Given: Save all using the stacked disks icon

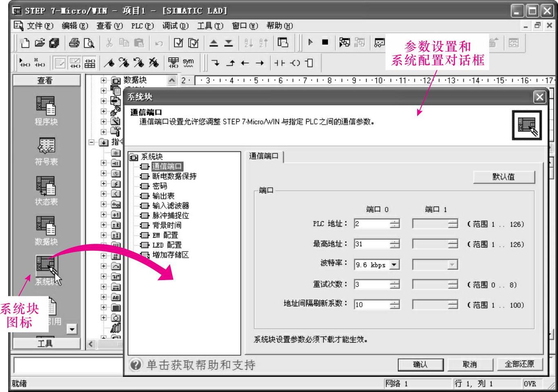Looking at the screenshot, I should 53,43.
